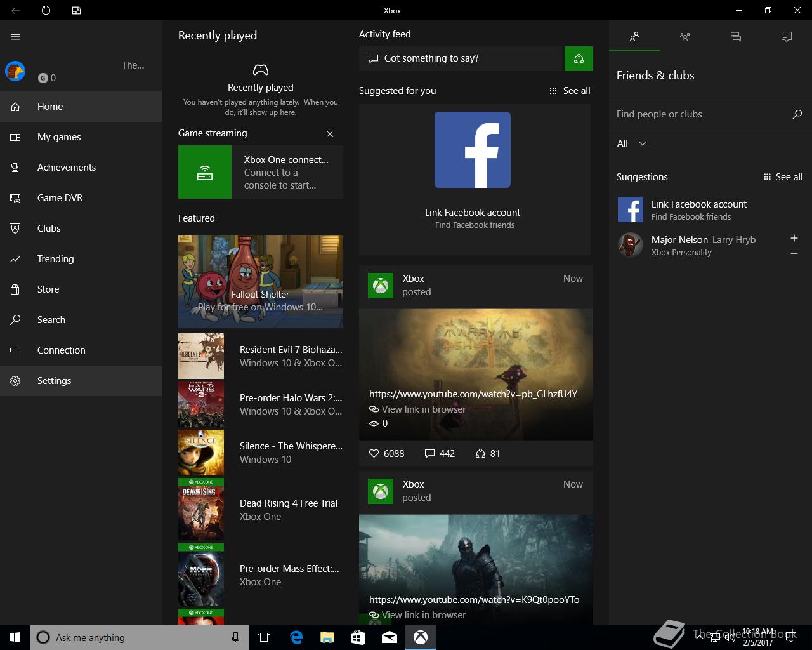Open Achievements page
This screenshot has width=812, height=650.
81,168
